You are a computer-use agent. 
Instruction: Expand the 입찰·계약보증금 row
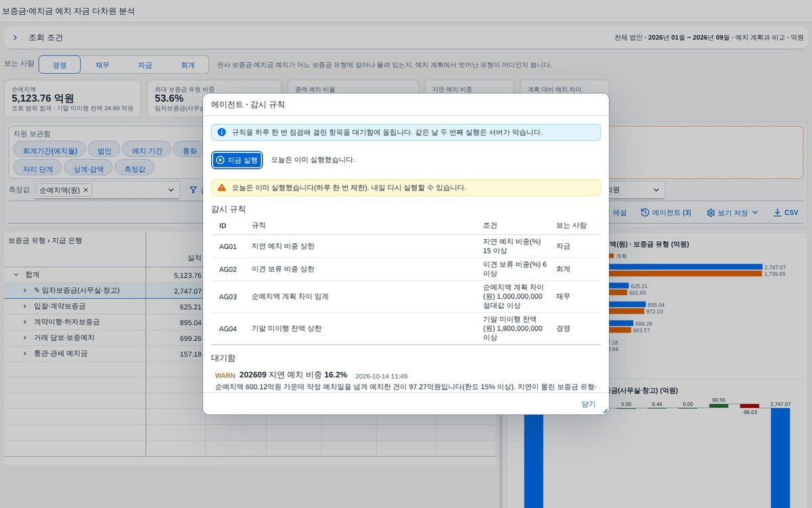pos(25,306)
